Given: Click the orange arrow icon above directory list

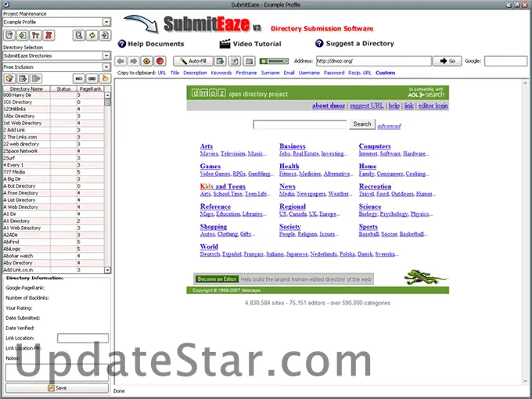Looking at the screenshot, I should coord(105,79).
